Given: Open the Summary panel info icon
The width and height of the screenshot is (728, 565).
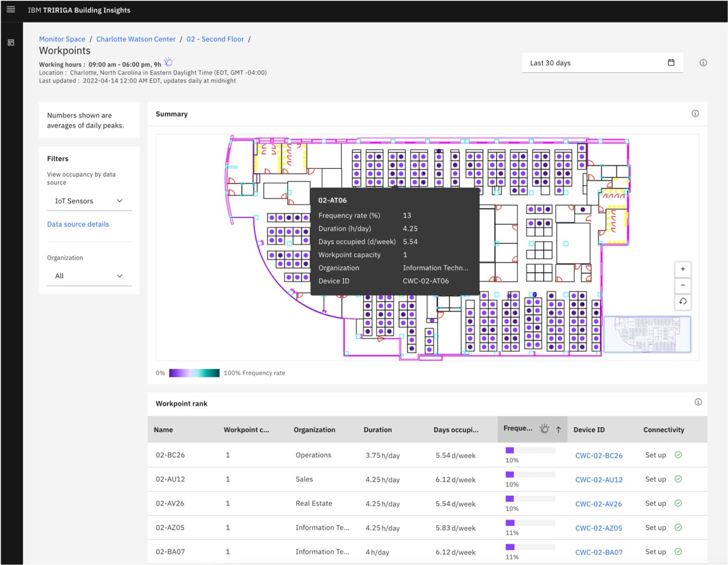Looking at the screenshot, I should tap(695, 113).
